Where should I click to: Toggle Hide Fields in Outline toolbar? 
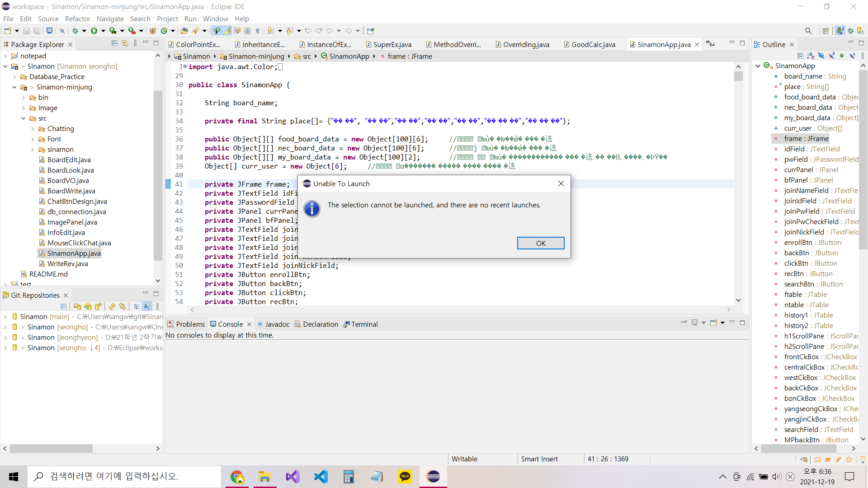pos(821,56)
